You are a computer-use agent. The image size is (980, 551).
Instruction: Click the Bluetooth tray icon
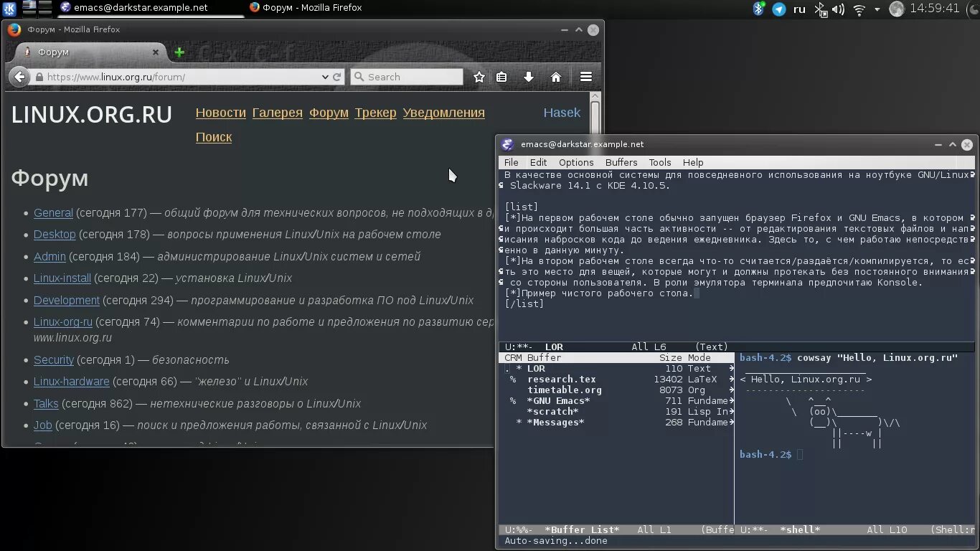point(758,9)
